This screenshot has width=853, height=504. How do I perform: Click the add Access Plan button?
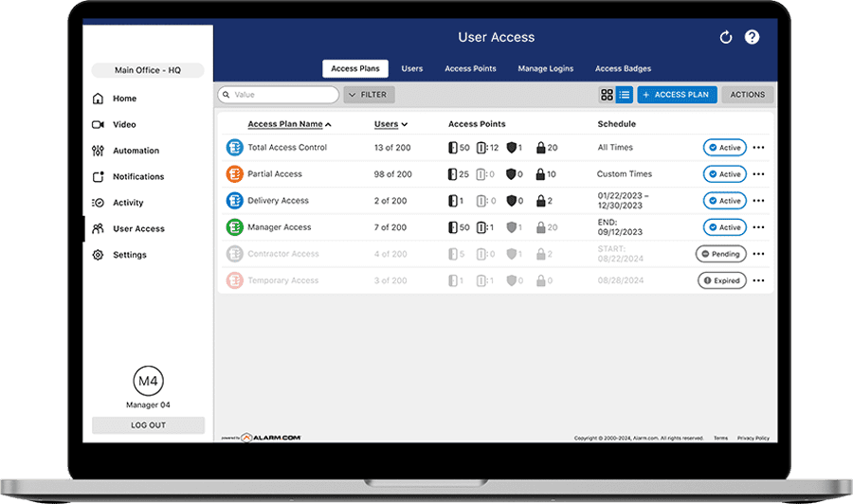677,95
